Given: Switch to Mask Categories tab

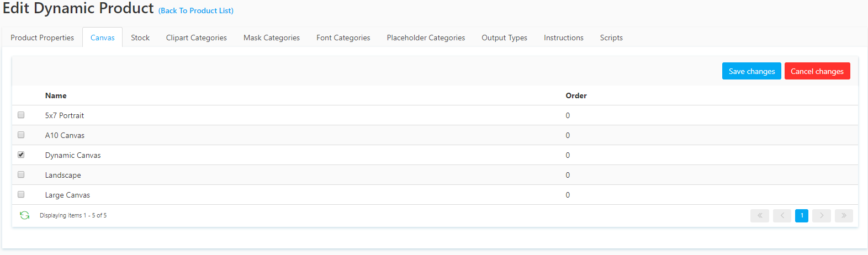Looking at the screenshot, I should click(x=271, y=38).
